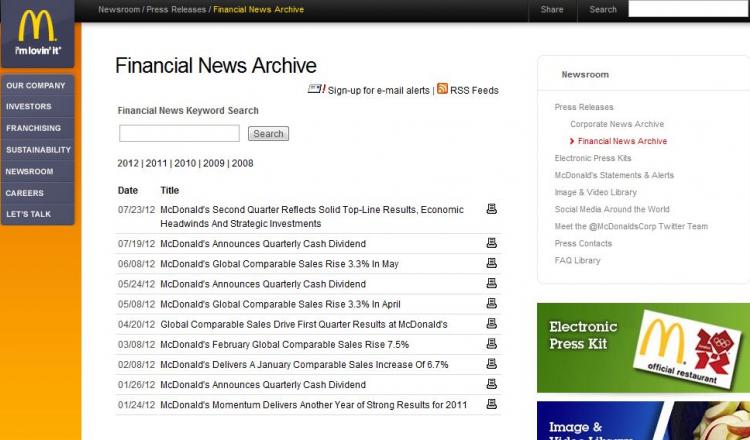Image resolution: width=750 pixels, height=440 pixels.
Task: Print the 07/23/12 Second Quarter release
Action: [491, 209]
